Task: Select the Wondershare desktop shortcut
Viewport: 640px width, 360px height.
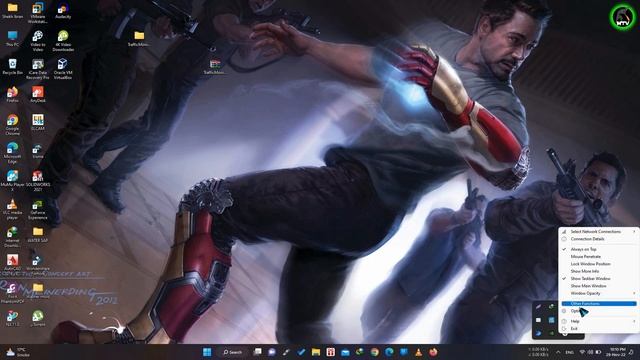Action: tap(38, 262)
